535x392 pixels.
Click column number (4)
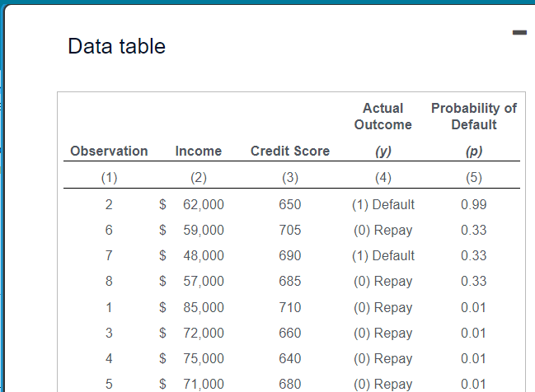(383, 178)
